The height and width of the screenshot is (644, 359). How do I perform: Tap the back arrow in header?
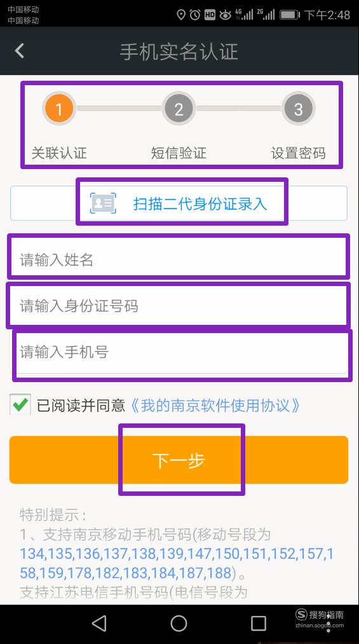click(19, 51)
